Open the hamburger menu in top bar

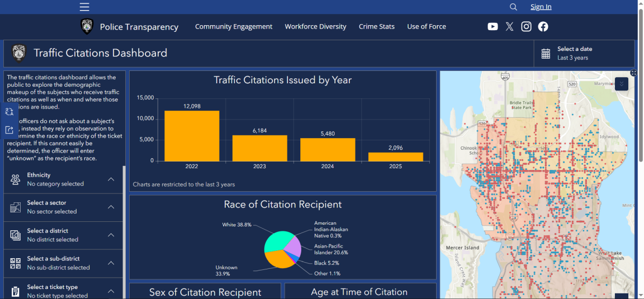(x=84, y=7)
